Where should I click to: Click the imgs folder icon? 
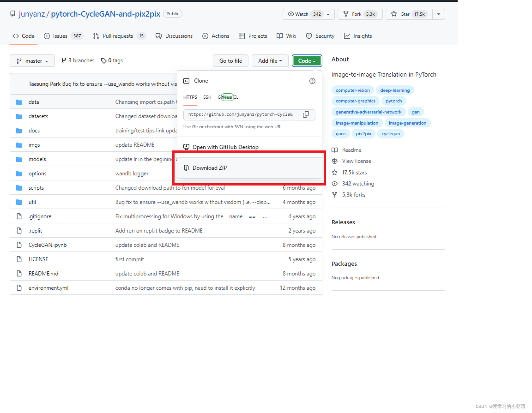[x=19, y=145]
